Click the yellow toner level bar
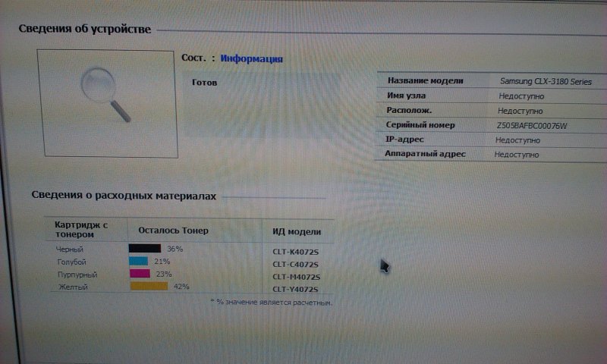The image size is (607, 364). 149,287
